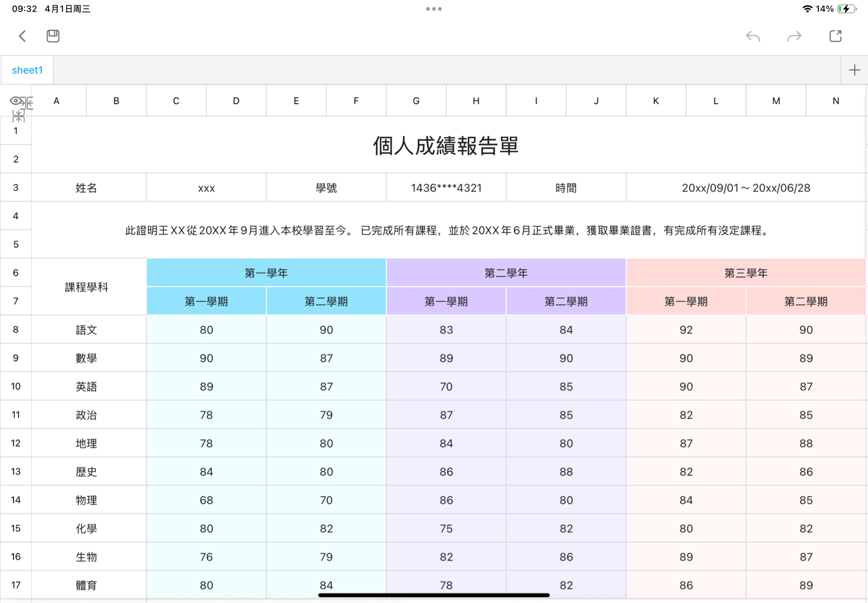This screenshot has width=868, height=603.
Task: Click the hidden-rows collapse arrows icon
Action: click(19, 116)
